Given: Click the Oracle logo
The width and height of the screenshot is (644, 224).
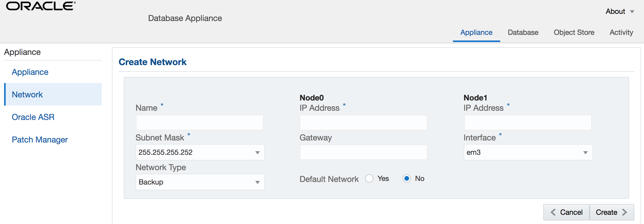Looking at the screenshot, I should pos(41,6).
